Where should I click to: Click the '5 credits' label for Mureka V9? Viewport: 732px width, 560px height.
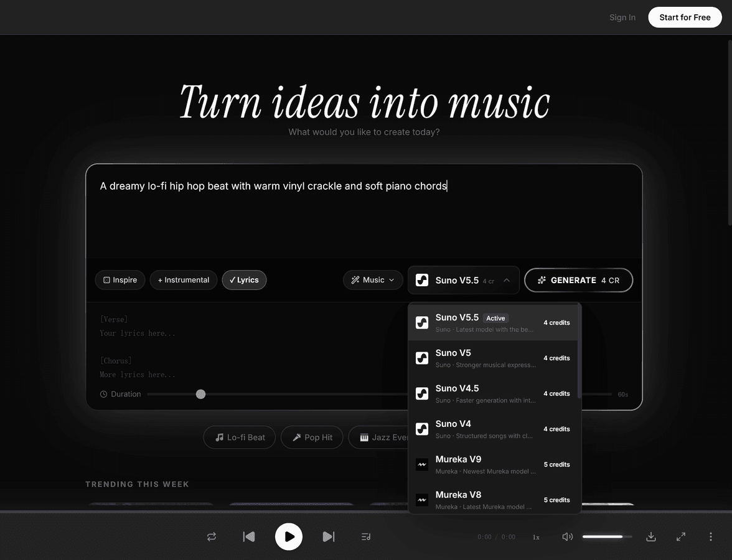point(556,464)
